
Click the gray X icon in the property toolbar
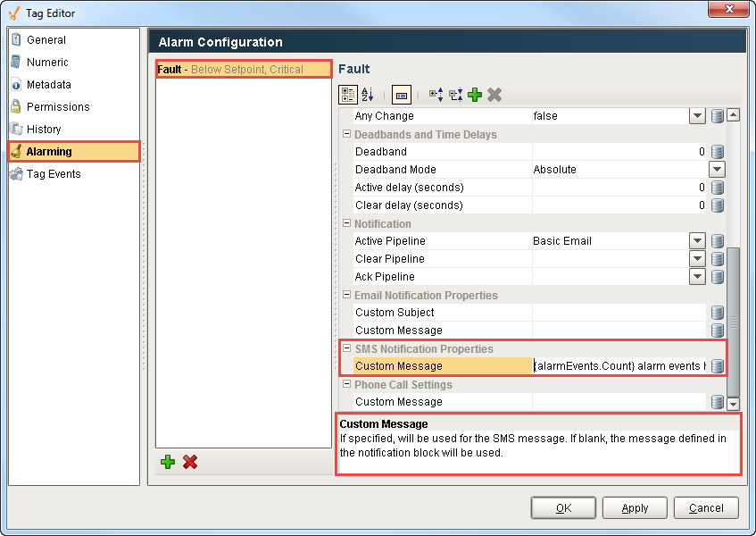(x=496, y=95)
